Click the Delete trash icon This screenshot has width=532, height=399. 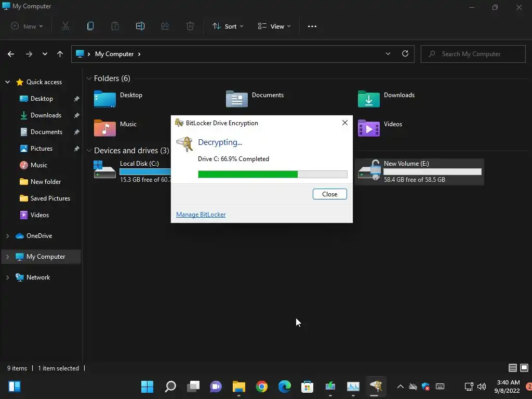[190, 26]
